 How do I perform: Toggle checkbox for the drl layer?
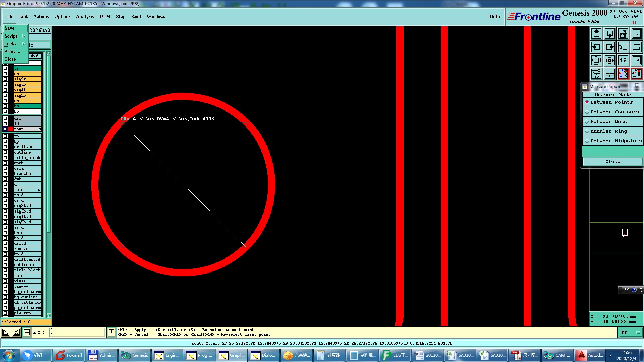5,118
